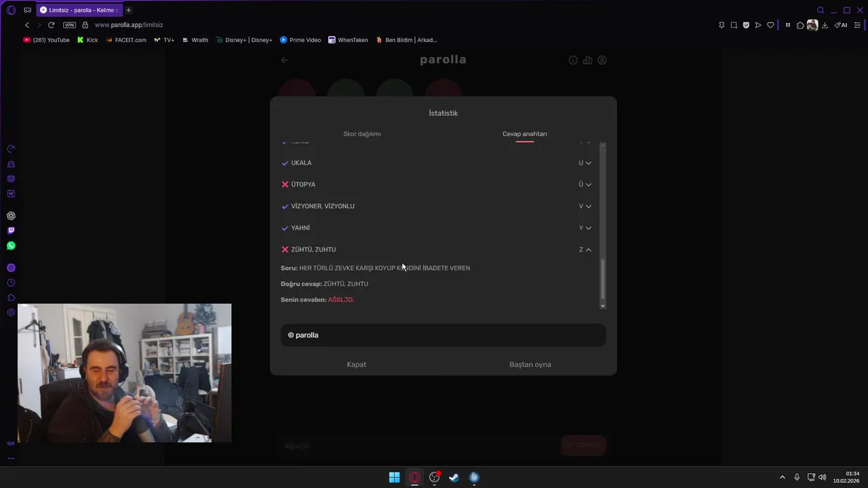Screen dimensions: 868x488
Task: Click the UKALA answer text
Action: (x=301, y=163)
